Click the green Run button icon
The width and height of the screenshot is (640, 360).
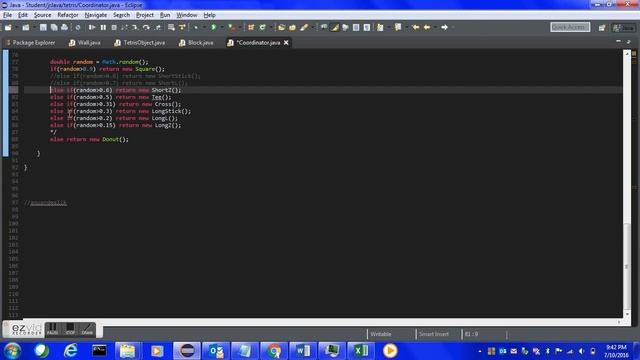tap(213, 27)
